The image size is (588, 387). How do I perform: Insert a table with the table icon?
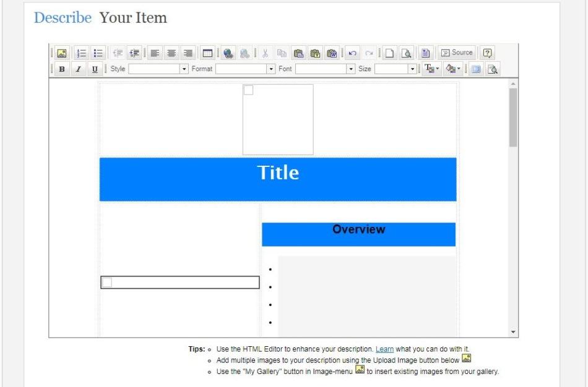pos(207,53)
